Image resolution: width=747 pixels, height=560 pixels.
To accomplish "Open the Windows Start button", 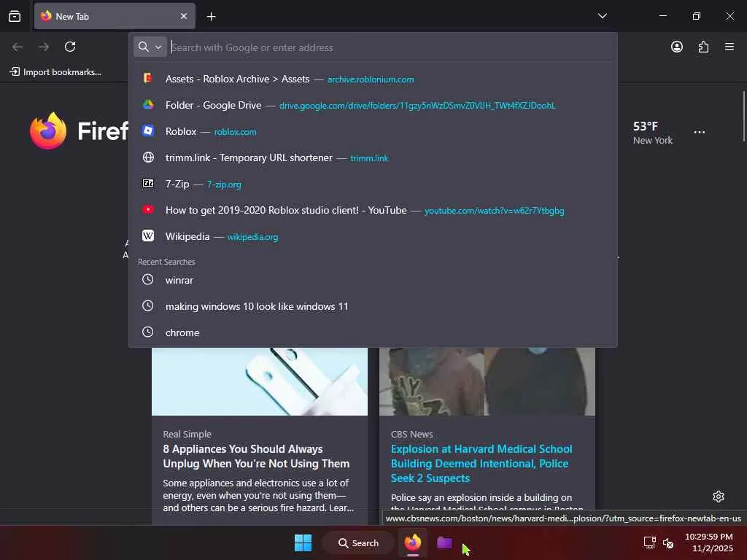I will click(x=303, y=542).
